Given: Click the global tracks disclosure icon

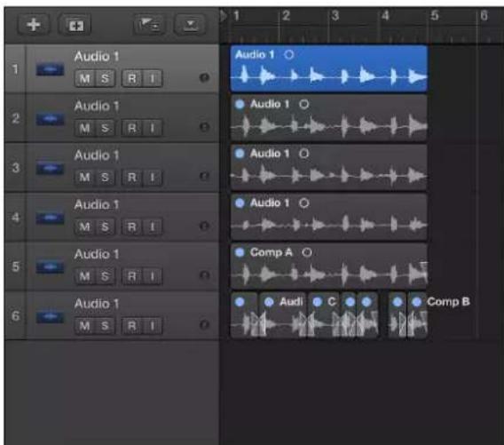Looking at the screenshot, I should (190, 25).
